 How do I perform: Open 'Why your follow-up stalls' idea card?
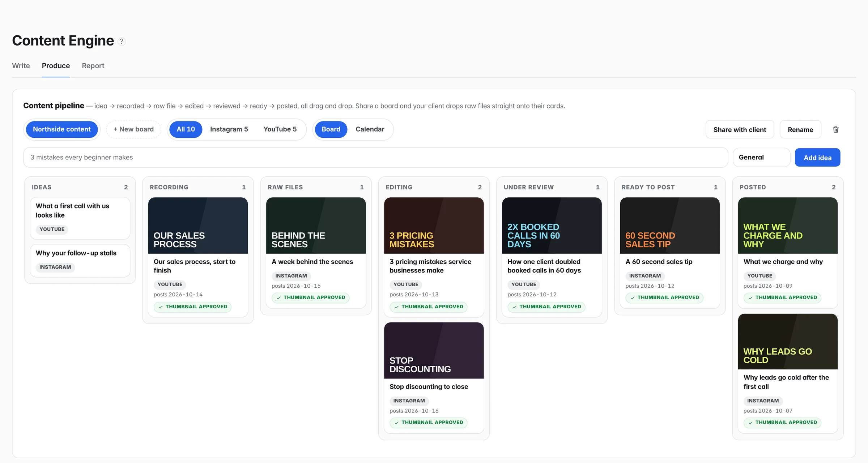[x=80, y=260]
